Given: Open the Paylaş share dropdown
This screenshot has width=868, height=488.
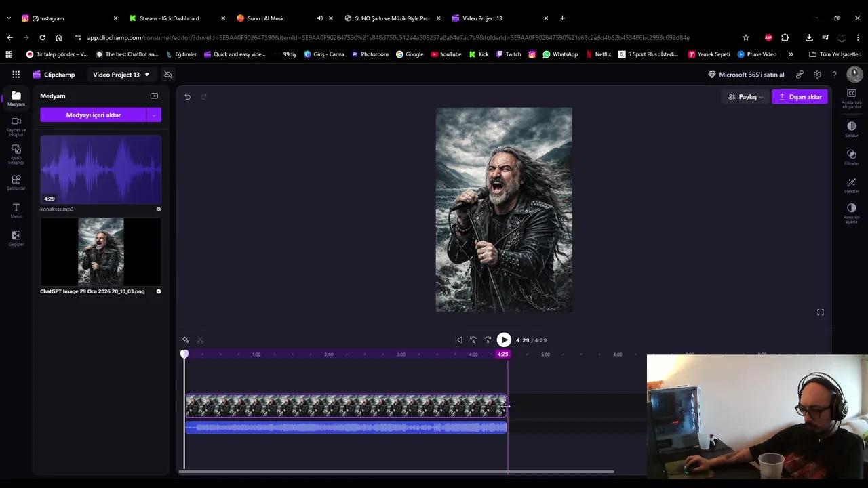Looking at the screenshot, I should click(745, 97).
